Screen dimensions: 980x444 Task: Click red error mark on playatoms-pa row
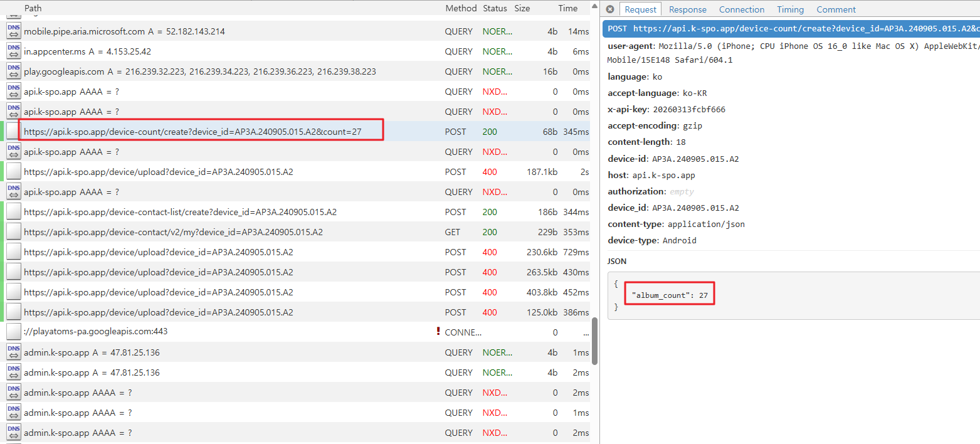438,332
